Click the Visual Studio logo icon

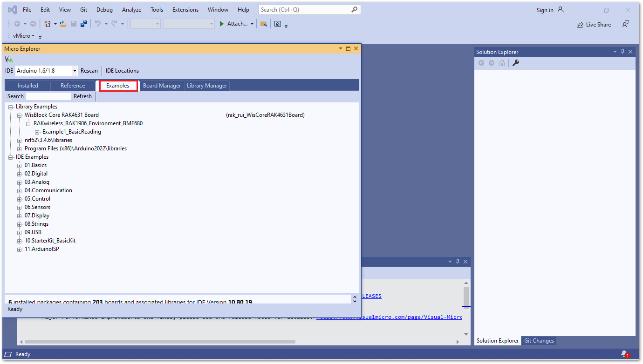[13, 9]
